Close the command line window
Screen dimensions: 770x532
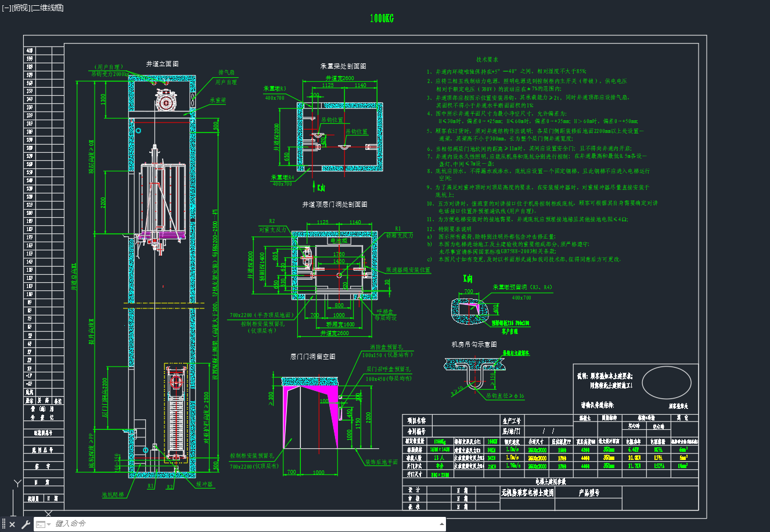click(x=12, y=524)
